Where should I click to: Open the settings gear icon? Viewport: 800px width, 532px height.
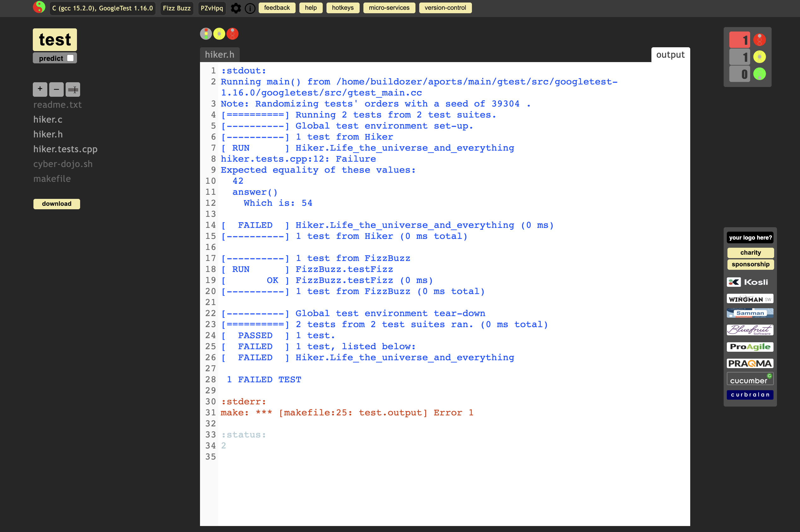pos(236,8)
